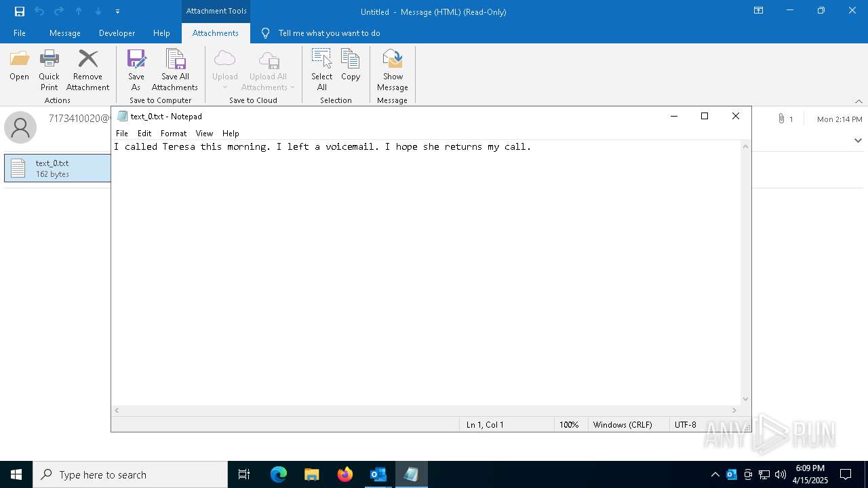This screenshot has height=488, width=868.
Task: Open the notification center
Action: point(846,474)
